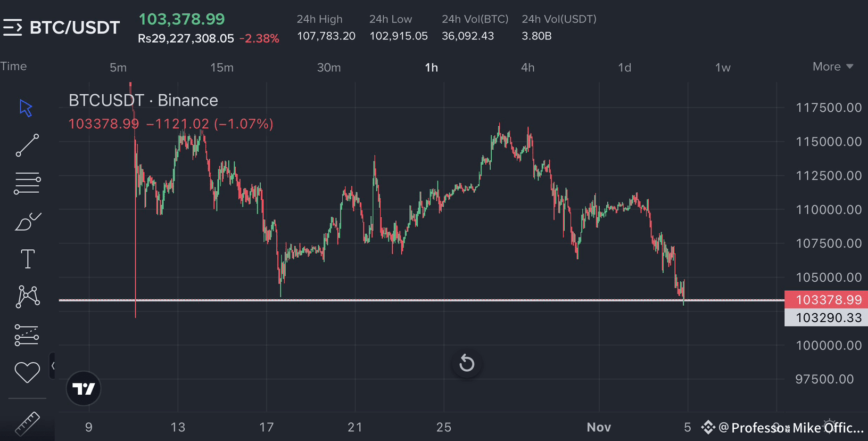This screenshot has width=868, height=441.
Task: Select the ruler measure tool
Action: (x=27, y=423)
